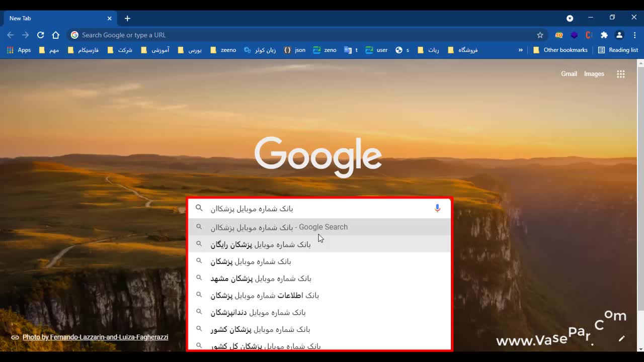Open the Reading list panel
Screen dimensions: 644x362
click(x=618, y=50)
